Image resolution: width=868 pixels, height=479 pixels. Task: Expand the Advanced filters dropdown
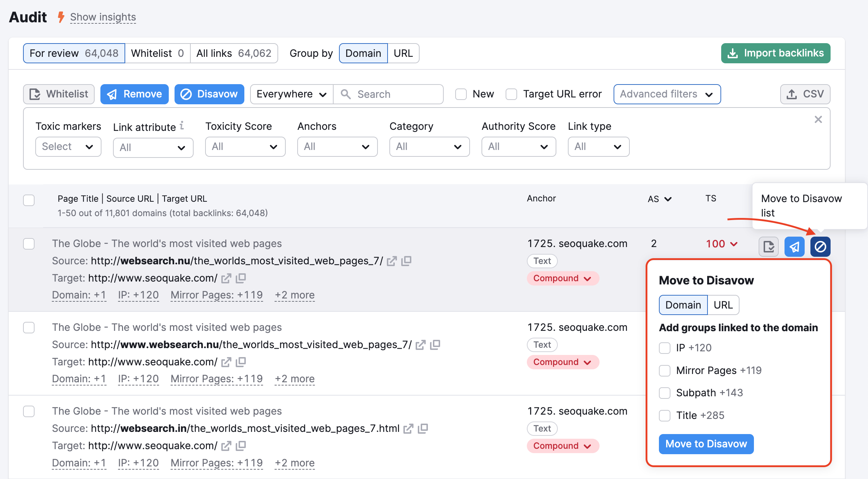666,94
